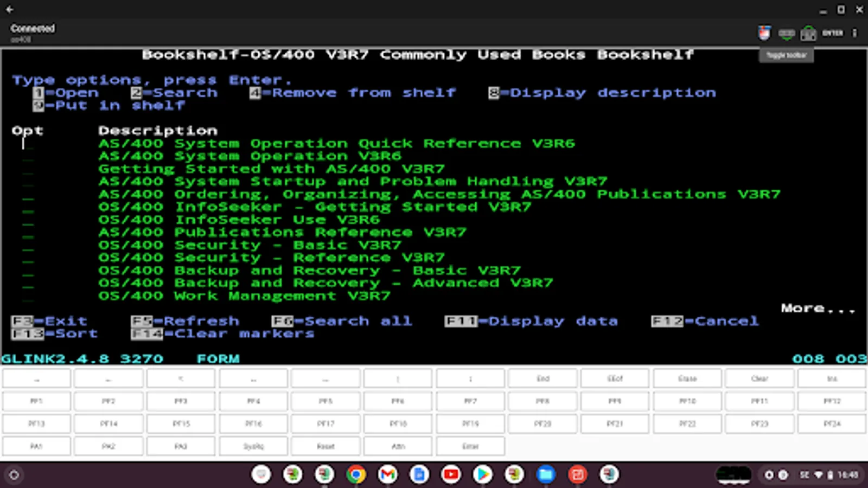Click the 'F6=Search all' label
The height and width of the screenshot is (488, 868).
tap(342, 321)
